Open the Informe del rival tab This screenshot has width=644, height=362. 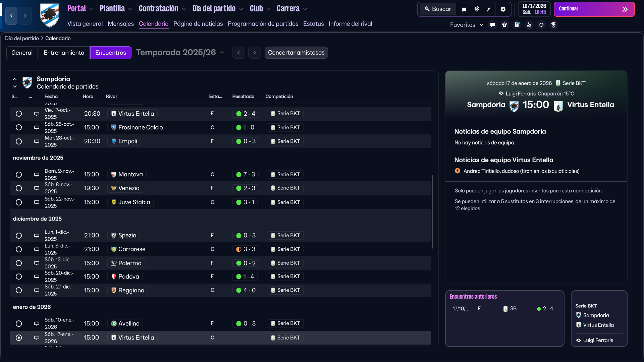[x=350, y=24]
